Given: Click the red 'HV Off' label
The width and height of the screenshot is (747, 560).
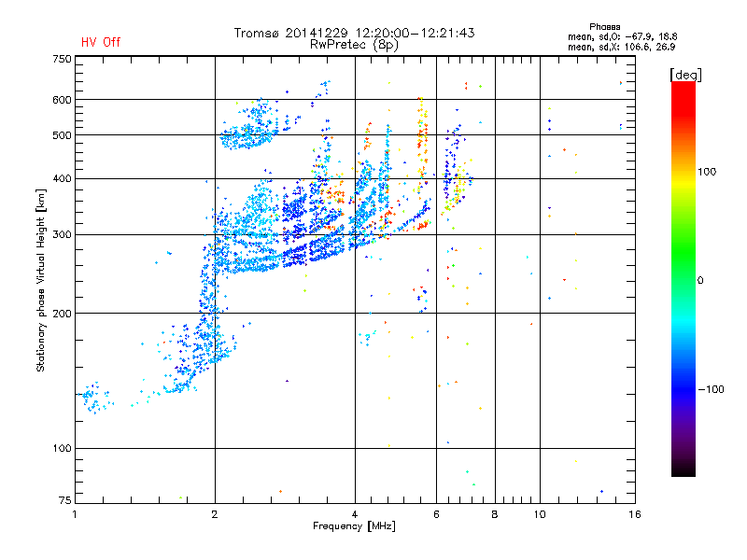Looking at the screenshot, I should point(101,42).
